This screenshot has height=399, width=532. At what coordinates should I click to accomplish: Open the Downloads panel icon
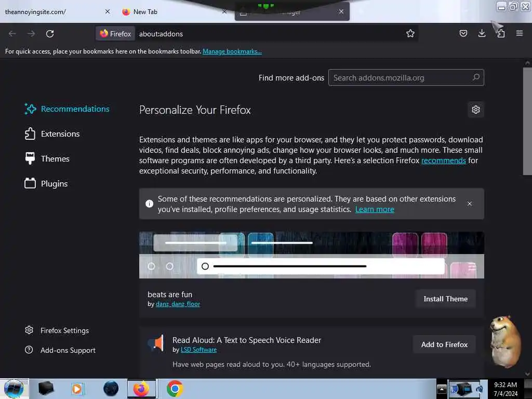point(482,33)
